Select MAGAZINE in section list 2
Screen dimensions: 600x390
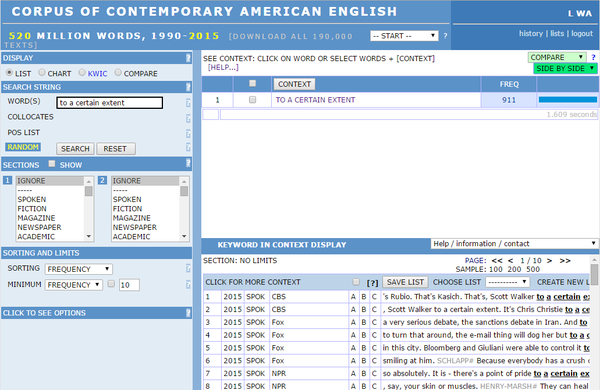[x=132, y=218]
